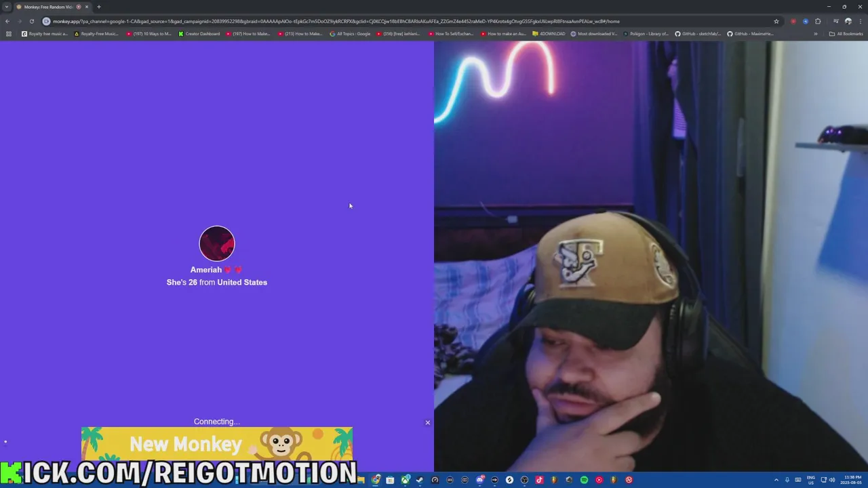
Task: Click the name Ameriah
Action: (205, 270)
